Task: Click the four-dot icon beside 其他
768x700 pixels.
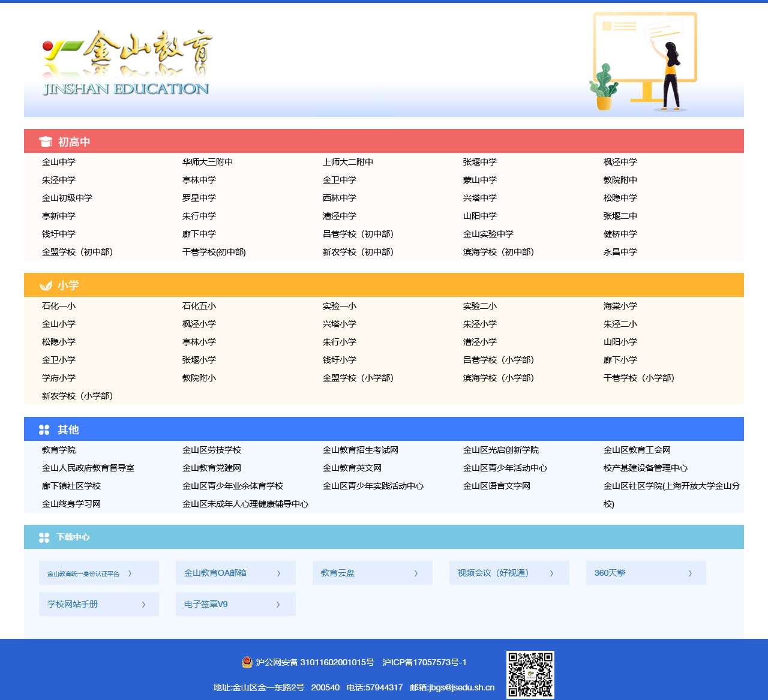Action: (x=44, y=429)
